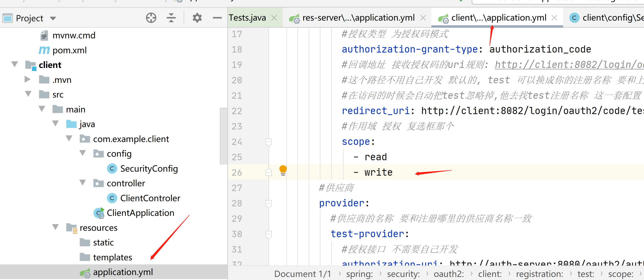Open the Project panel settings gear
The height and width of the screenshot is (280, 644).
pyautogui.click(x=197, y=18)
